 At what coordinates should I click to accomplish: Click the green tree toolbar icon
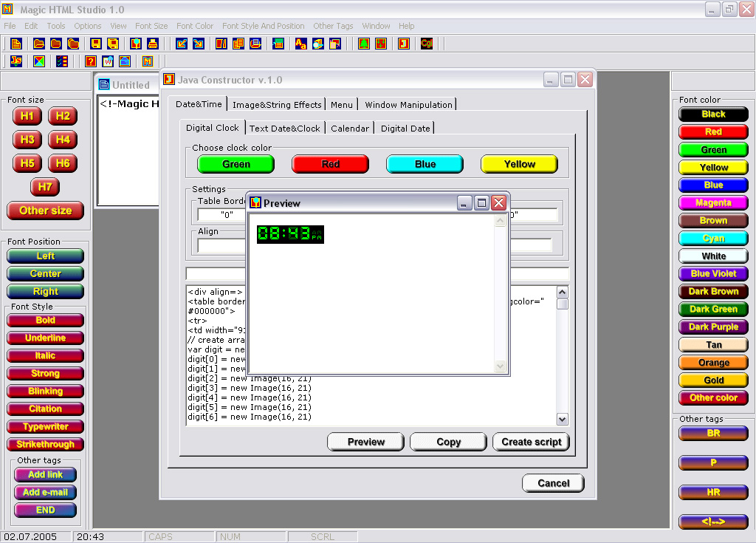click(x=364, y=44)
